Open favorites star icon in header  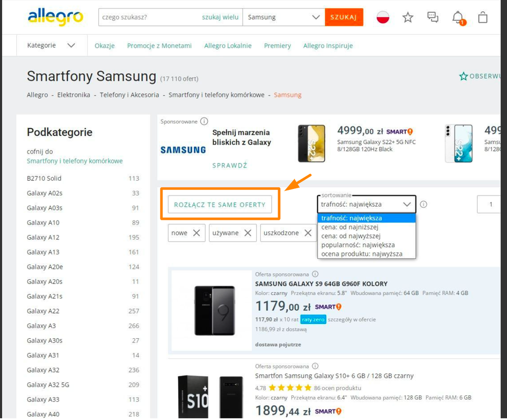(x=408, y=17)
